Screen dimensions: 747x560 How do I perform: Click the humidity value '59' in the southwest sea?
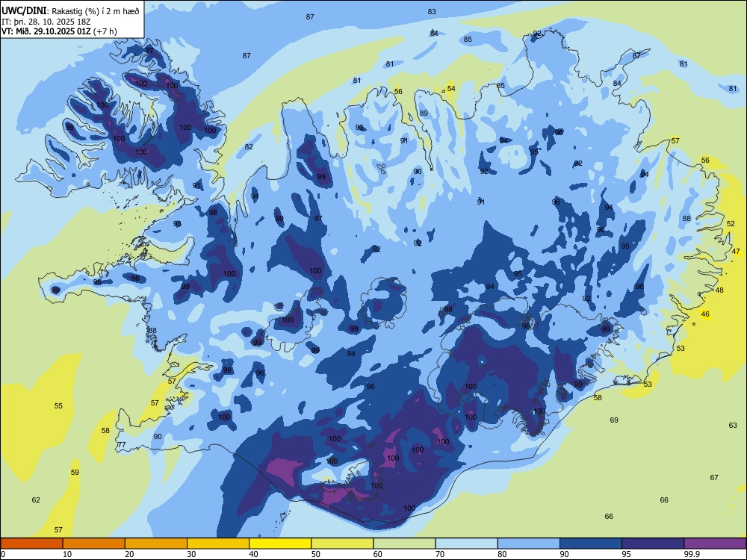pyautogui.click(x=75, y=473)
